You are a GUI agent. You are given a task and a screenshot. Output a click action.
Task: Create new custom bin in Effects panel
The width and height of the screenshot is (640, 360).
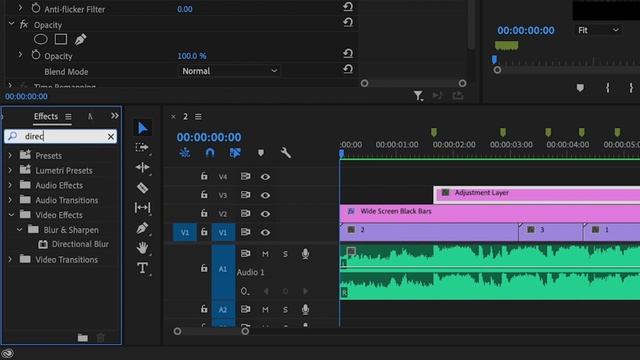click(x=83, y=338)
